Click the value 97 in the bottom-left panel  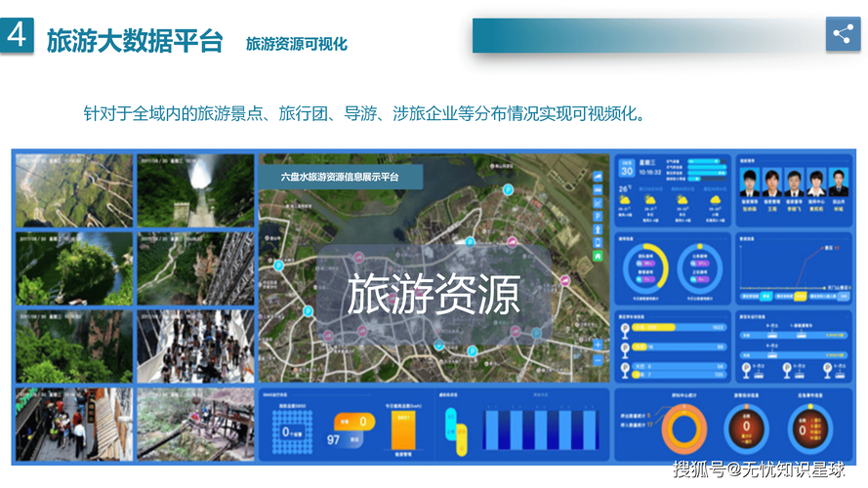tap(333, 440)
